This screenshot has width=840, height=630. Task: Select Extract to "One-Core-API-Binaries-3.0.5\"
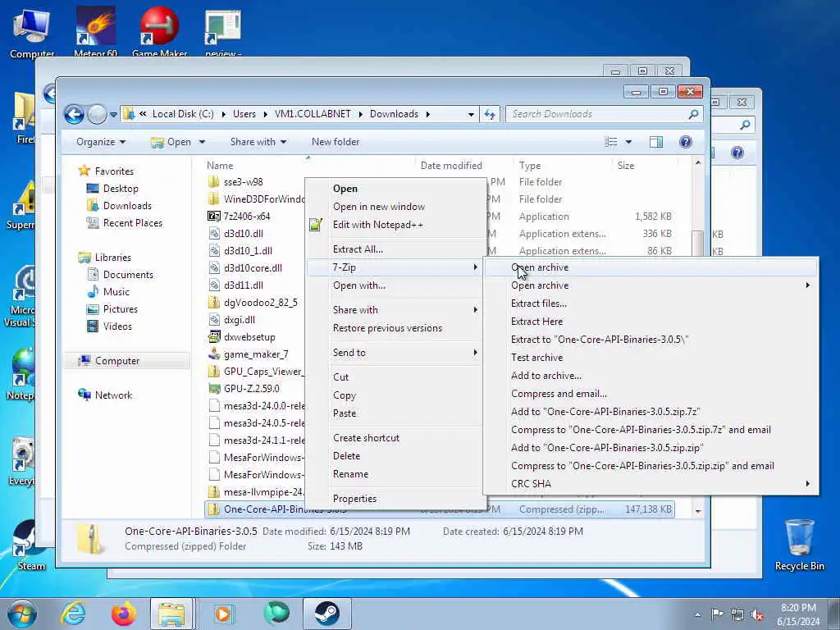(x=600, y=340)
